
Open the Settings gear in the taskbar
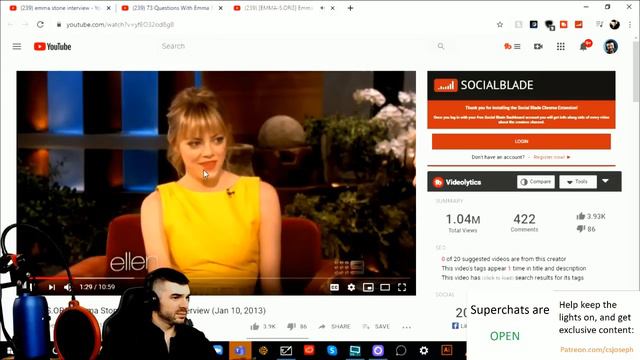pos(424,350)
